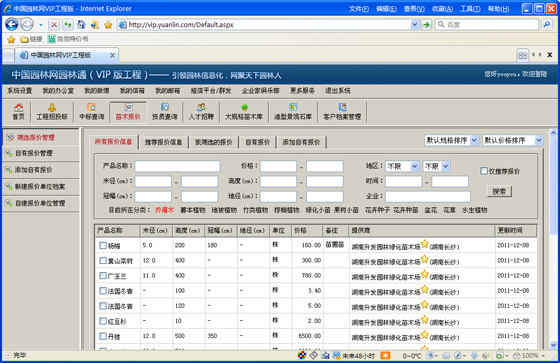560x363 pixels.
Task: Open the 默认价格排序 dropdown
Action: click(x=512, y=140)
